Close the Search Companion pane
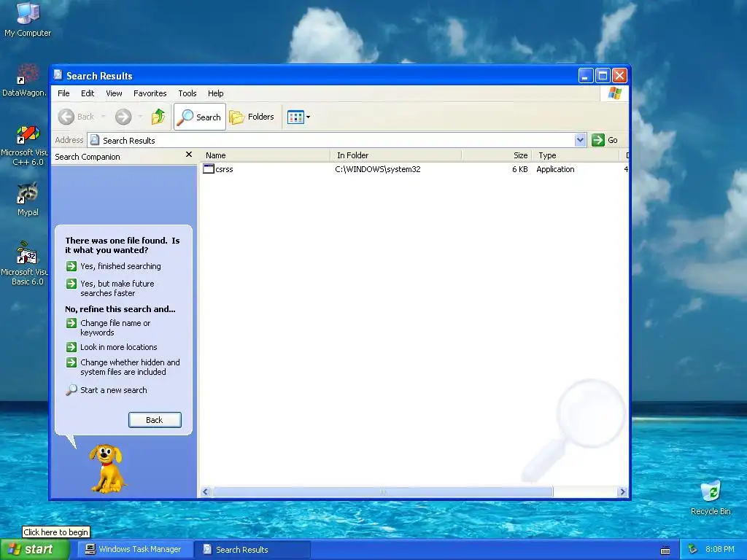 [x=189, y=155]
